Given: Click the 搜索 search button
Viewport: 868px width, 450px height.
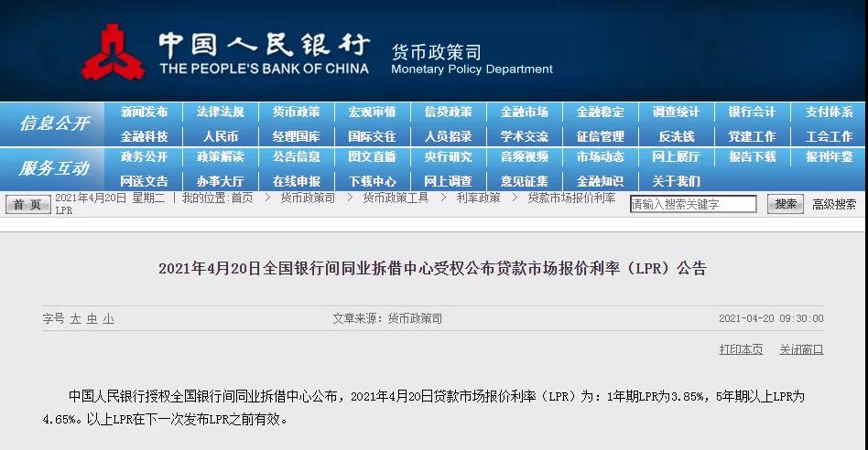Looking at the screenshot, I should [x=785, y=204].
